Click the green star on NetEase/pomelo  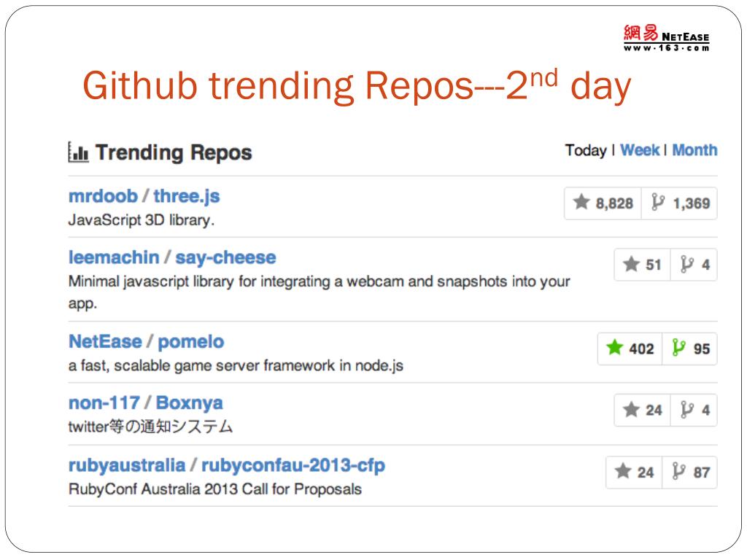point(614,349)
